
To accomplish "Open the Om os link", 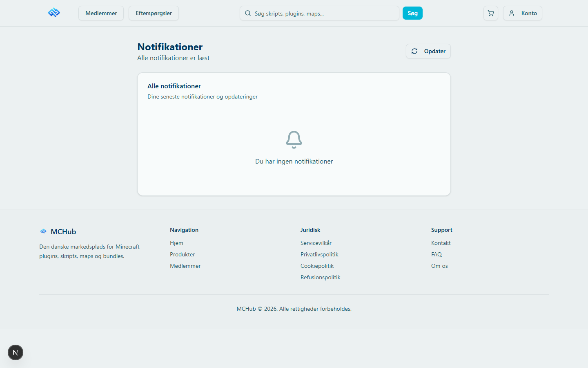I will (x=439, y=266).
